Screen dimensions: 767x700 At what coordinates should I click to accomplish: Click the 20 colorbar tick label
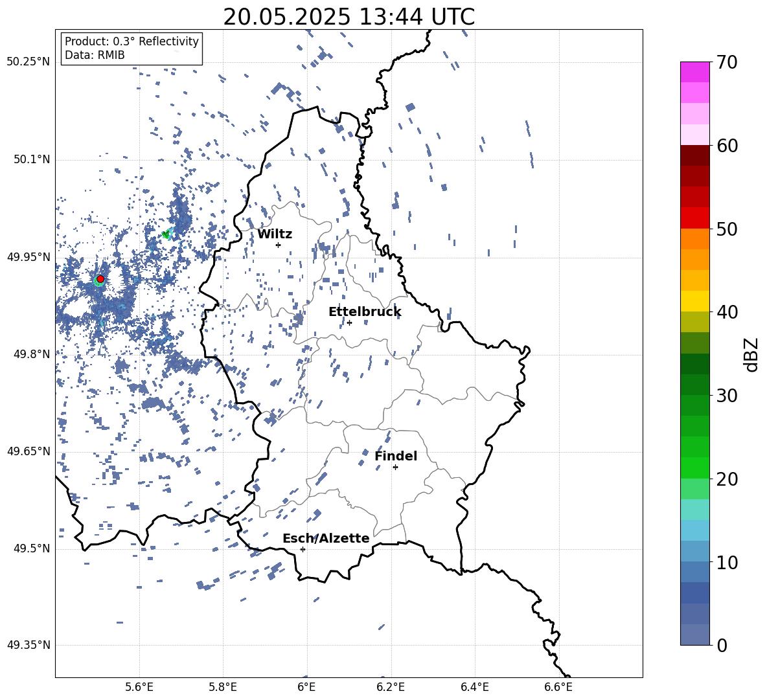[727, 479]
